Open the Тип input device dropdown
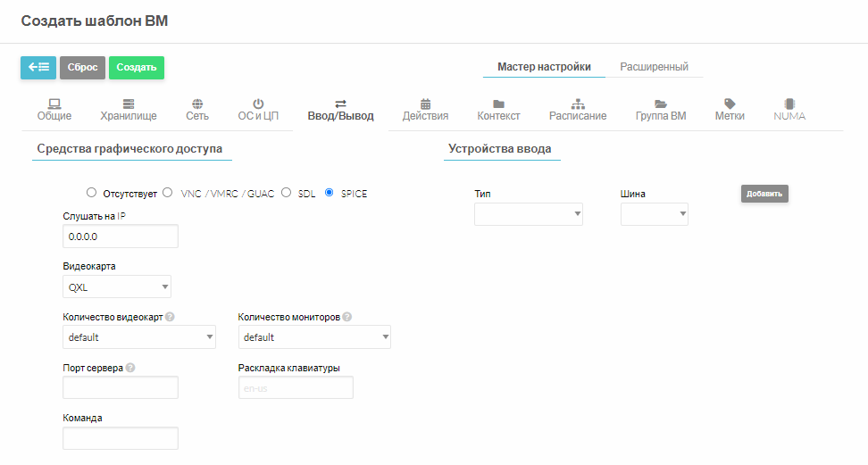868x465 pixels. point(528,213)
